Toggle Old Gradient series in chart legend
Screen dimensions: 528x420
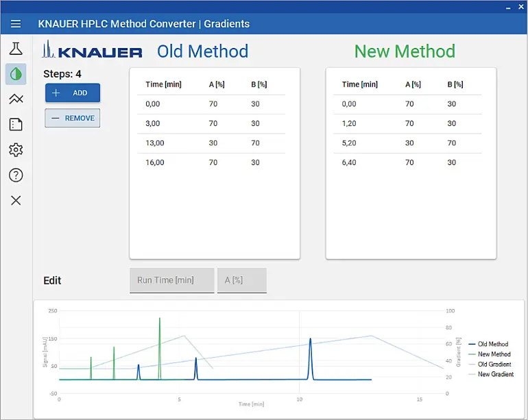(490, 364)
